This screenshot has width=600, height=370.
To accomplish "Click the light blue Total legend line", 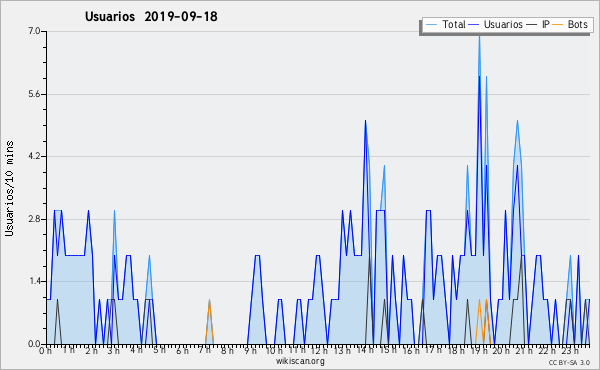I will click(431, 25).
